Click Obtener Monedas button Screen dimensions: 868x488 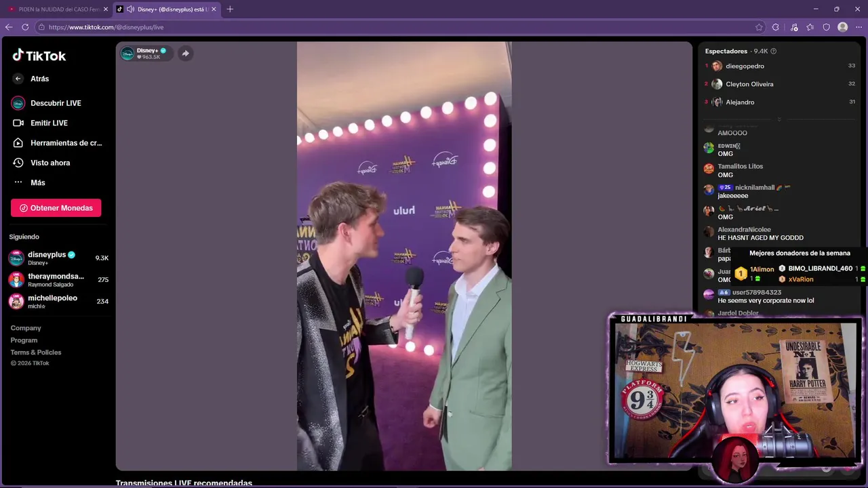(56, 208)
